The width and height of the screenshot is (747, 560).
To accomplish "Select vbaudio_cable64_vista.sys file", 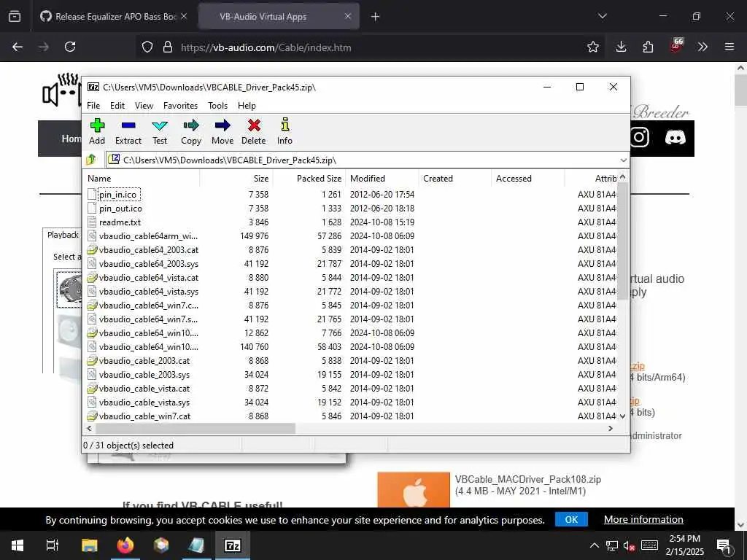I will (149, 291).
